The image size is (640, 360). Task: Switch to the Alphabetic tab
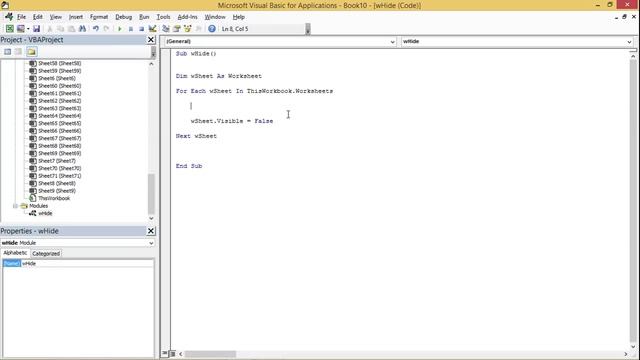pos(15,253)
